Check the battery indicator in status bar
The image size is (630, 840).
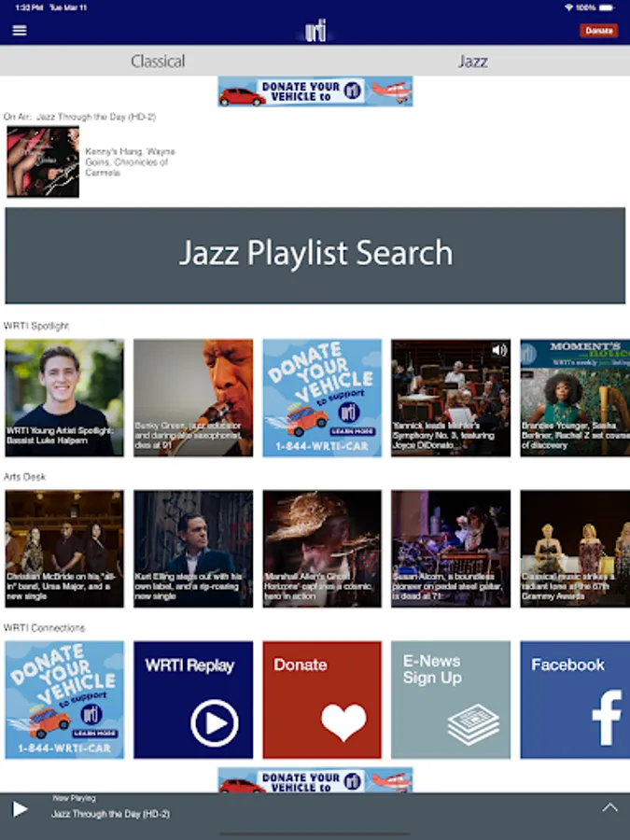tap(607, 7)
